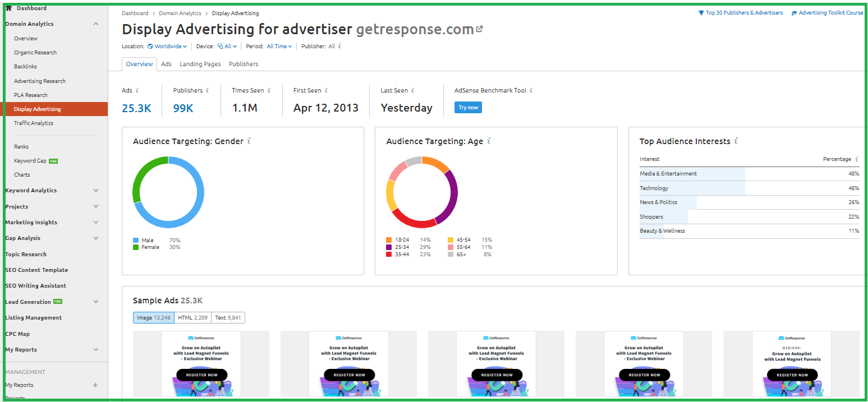Open SEO Content Template in the sidebar
Viewport: 868px width, 402px height.
(36, 270)
